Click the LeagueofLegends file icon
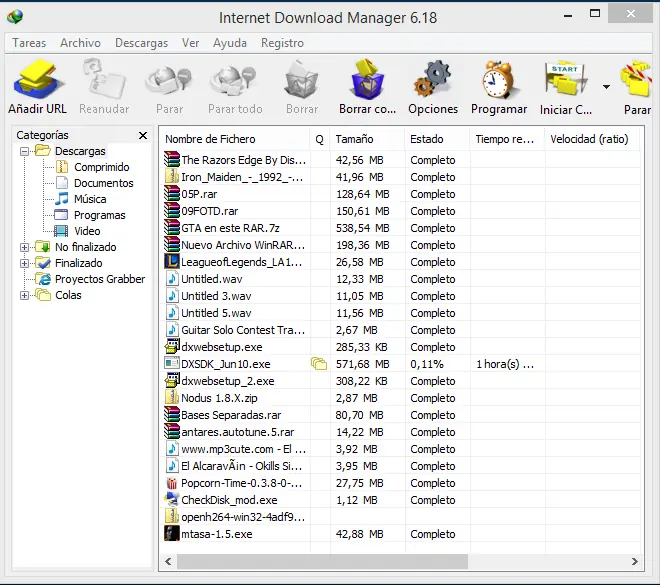 [172, 262]
